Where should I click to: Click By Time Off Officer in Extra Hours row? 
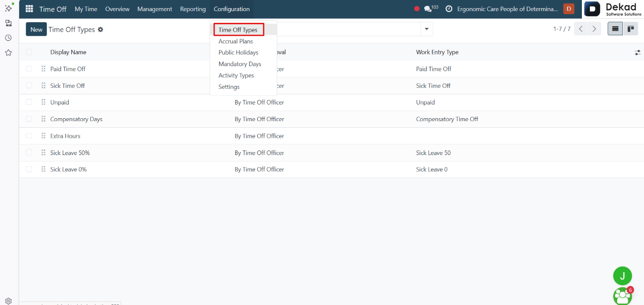point(259,136)
